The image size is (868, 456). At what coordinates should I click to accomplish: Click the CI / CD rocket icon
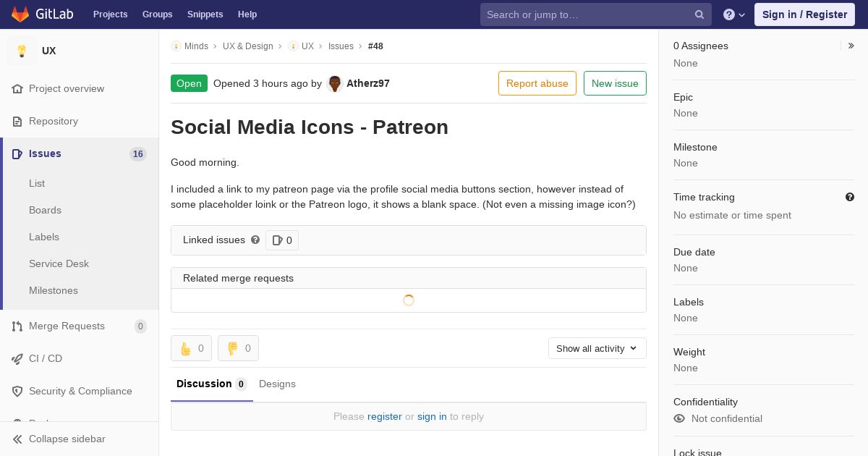click(17, 358)
